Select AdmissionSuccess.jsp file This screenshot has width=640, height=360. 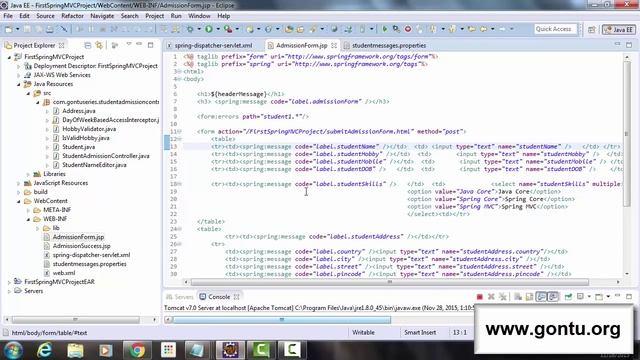[81, 246]
